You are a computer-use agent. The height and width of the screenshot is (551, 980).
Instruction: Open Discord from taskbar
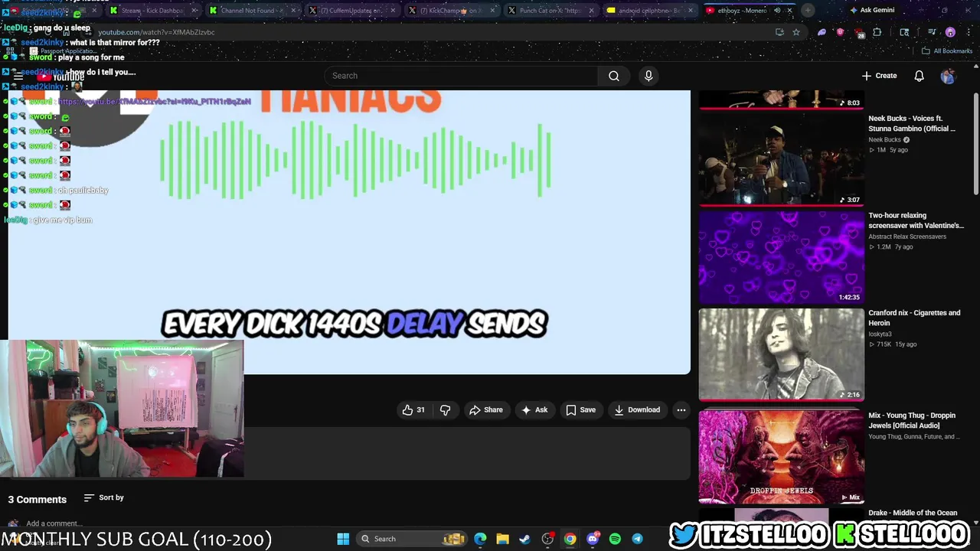(593, 539)
